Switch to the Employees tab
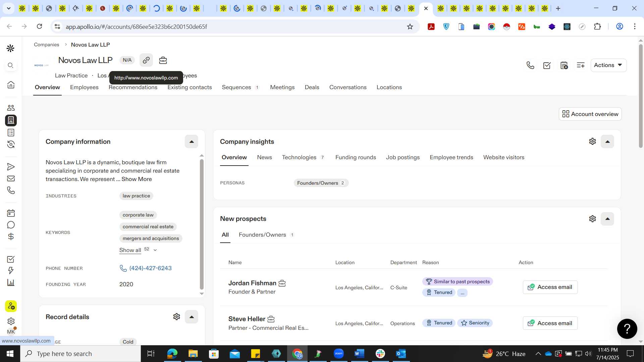Image resolution: width=644 pixels, height=362 pixels. point(84,87)
